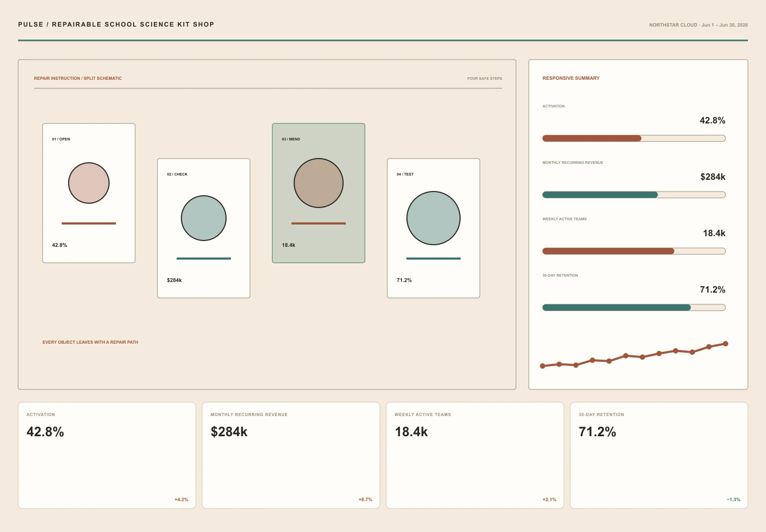The width and height of the screenshot is (766, 532).
Task: Click the −1.3% change value
Action: (734, 500)
